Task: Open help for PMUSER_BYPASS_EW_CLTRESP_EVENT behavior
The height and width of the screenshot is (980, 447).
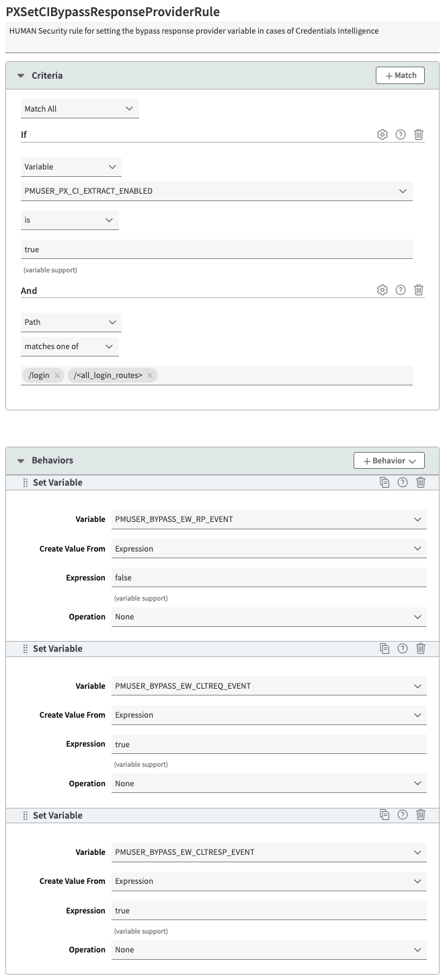Action: click(x=403, y=815)
